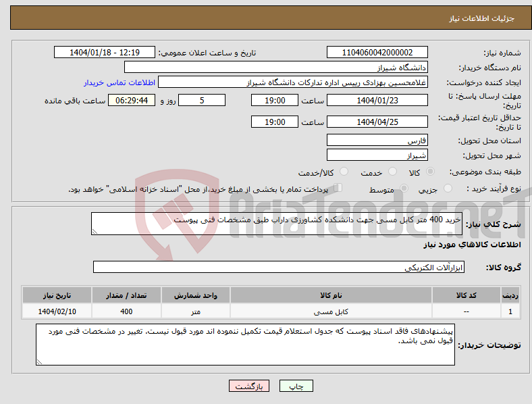Viewport: 532px width, 404px height.
Task: Click the بازگشت (back) button
Action: pyautogui.click(x=249, y=386)
